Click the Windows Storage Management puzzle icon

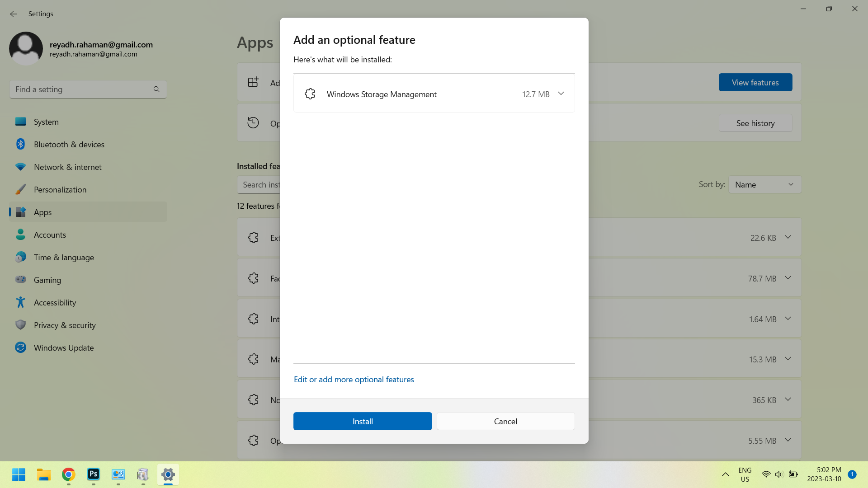pyautogui.click(x=310, y=94)
